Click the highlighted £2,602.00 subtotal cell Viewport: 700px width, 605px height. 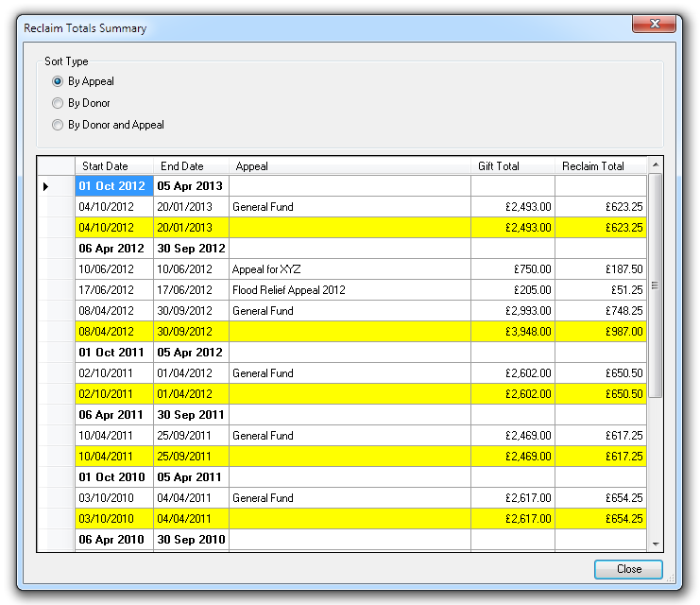pos(513,393)
